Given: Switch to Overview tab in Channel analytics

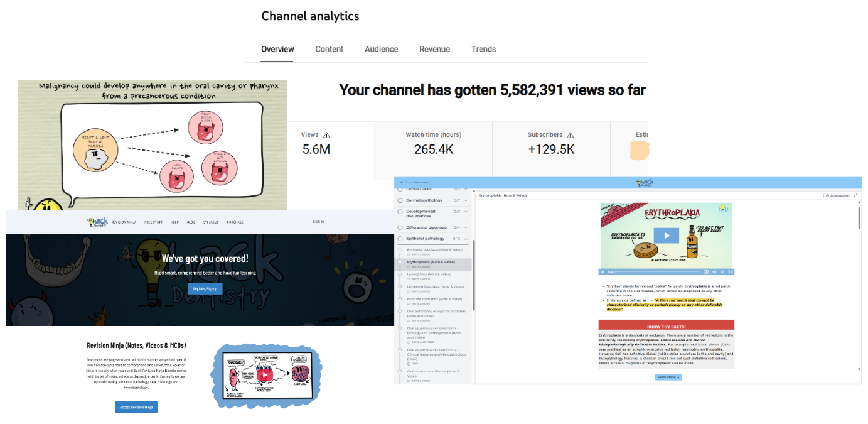Looking at the screenshot, I should coord(277,49).
